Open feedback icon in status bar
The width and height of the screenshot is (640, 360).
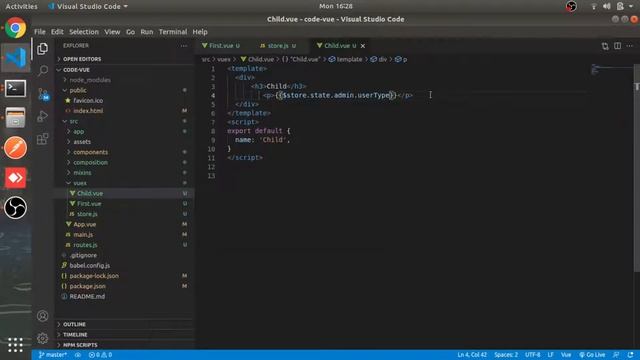coord(616,355)
